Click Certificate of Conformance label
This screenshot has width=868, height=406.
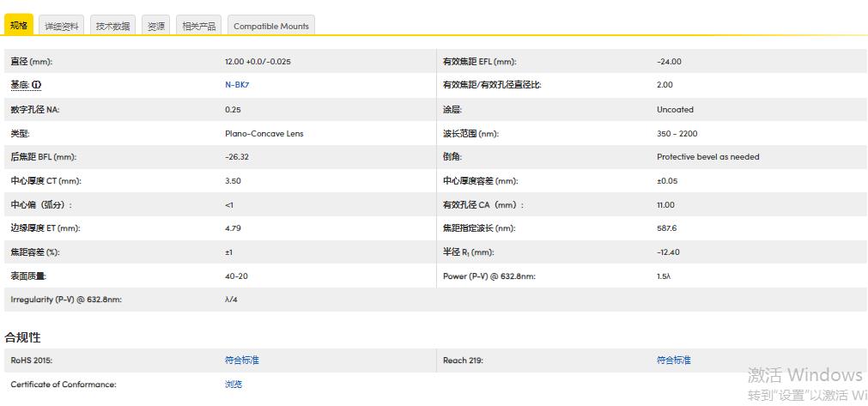tap(64, 384)
